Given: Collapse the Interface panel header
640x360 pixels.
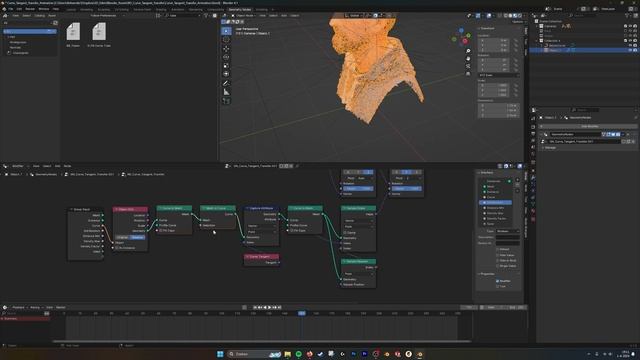Looking at the screenshot, I should pos(486,173).
